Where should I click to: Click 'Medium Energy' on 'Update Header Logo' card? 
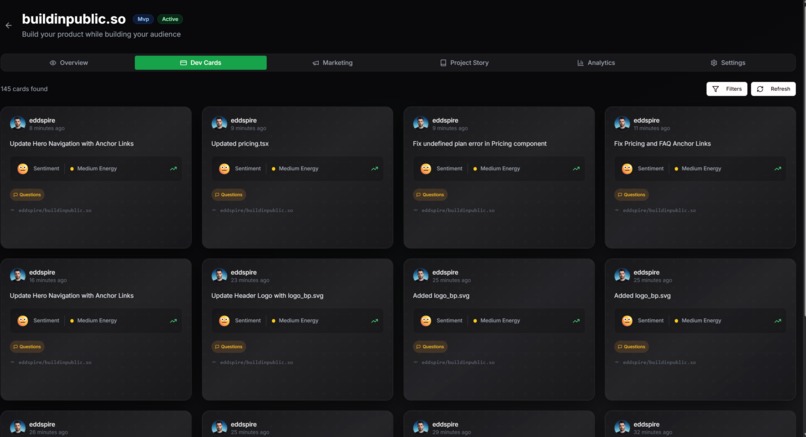coord(298,321)
